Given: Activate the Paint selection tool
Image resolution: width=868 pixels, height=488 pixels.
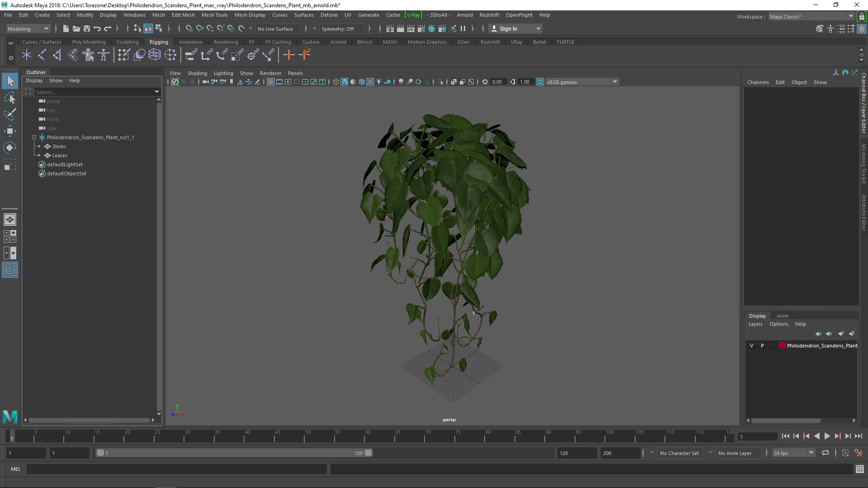Looking at the screenshot, I should coord(10,114).
